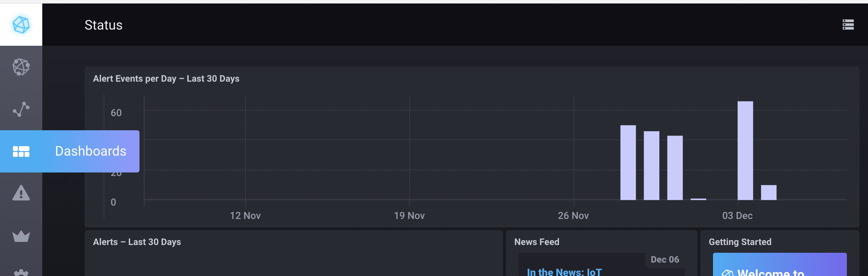The height and width of the screenshot is (276, 868).
Task: Select the crown icon in sidebar
Action: (x=21, y=236)
